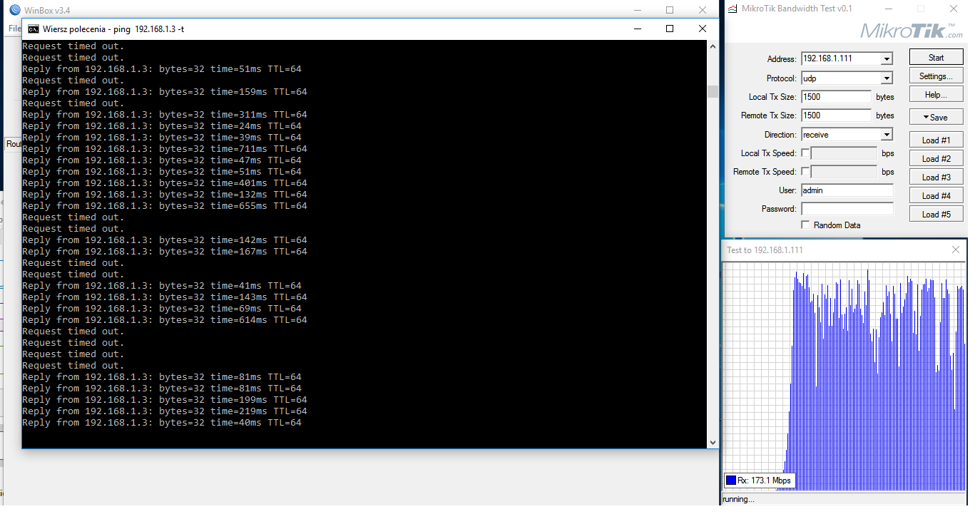Click the command prompt scrollbar up arrow

click(x=712, y=46)
